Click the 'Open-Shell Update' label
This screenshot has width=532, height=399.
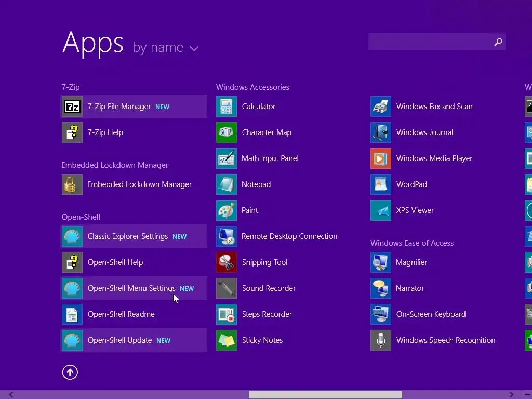pos(119,340)
